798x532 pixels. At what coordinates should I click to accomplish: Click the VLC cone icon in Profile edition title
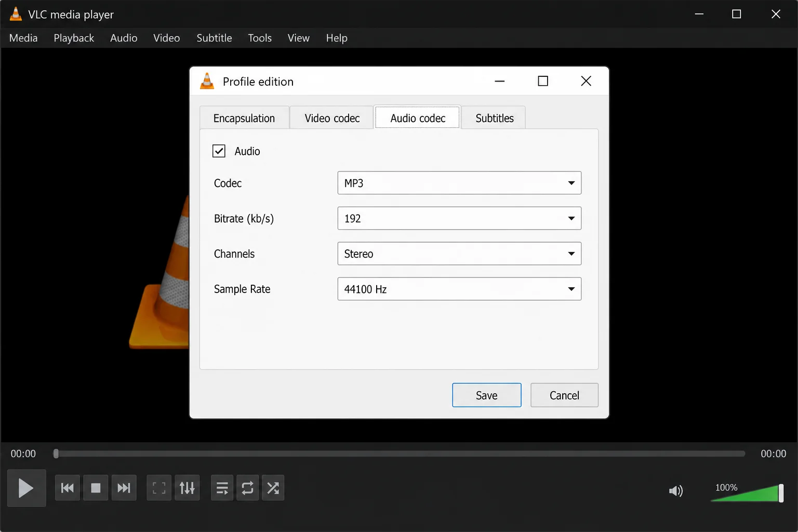coord(207,81)
